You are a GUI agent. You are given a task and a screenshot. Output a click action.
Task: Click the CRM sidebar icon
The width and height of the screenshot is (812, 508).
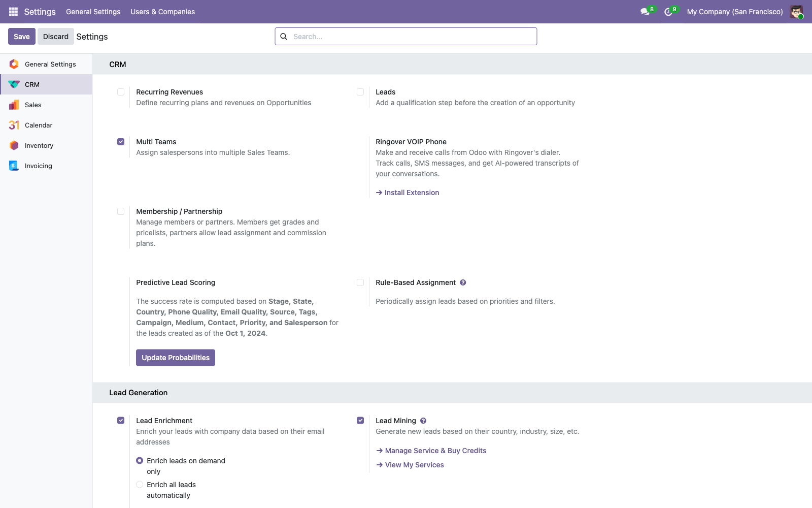click(14, 84)
